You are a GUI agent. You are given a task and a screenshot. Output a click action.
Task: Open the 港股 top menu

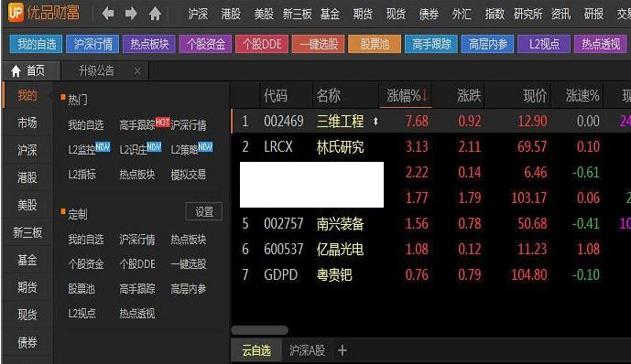click(x=231, y=14)
